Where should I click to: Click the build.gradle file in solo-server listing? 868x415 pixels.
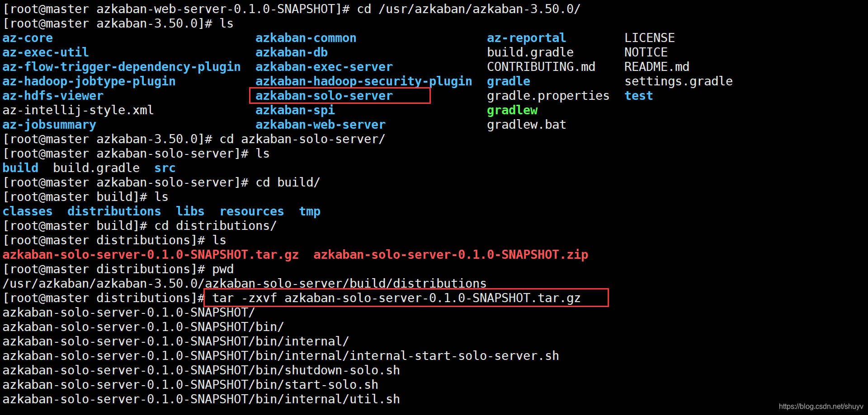(96, 168)
